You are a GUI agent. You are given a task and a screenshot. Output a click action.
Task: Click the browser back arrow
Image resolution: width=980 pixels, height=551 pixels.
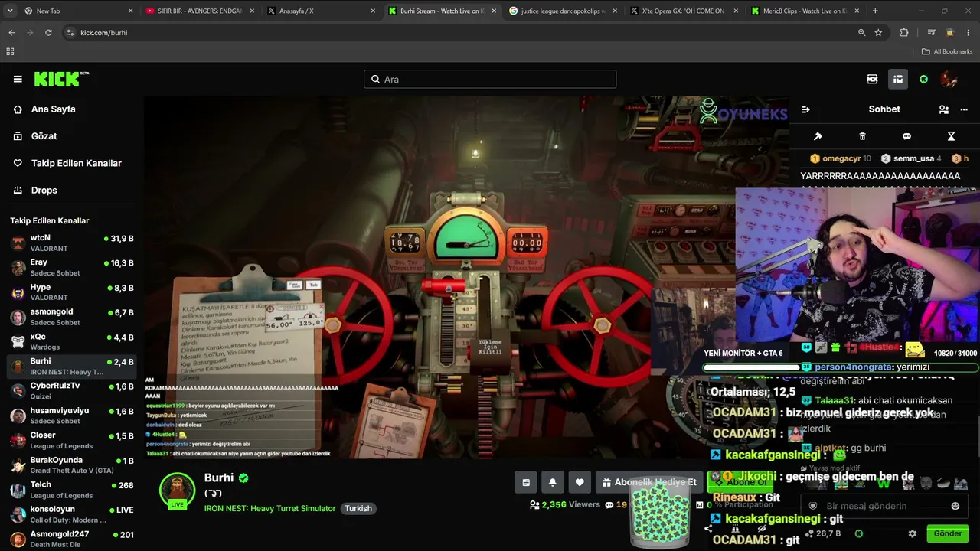(11, 33)
